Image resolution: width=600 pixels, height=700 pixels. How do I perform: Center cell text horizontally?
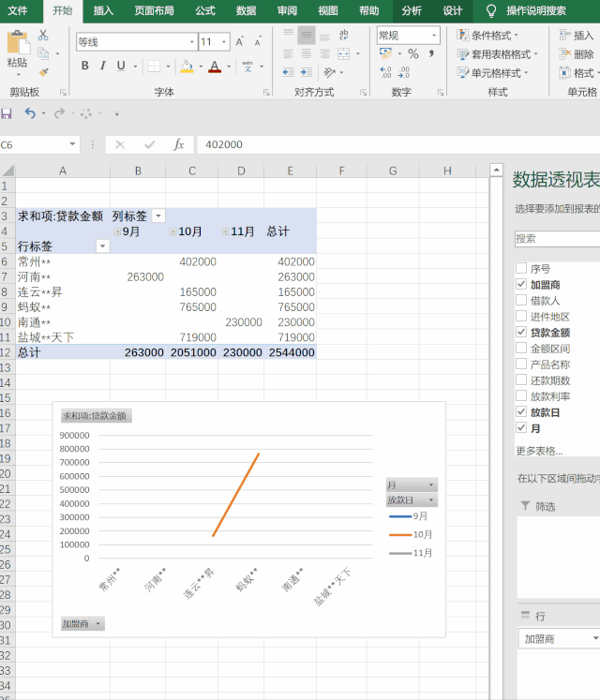point(307,53)
